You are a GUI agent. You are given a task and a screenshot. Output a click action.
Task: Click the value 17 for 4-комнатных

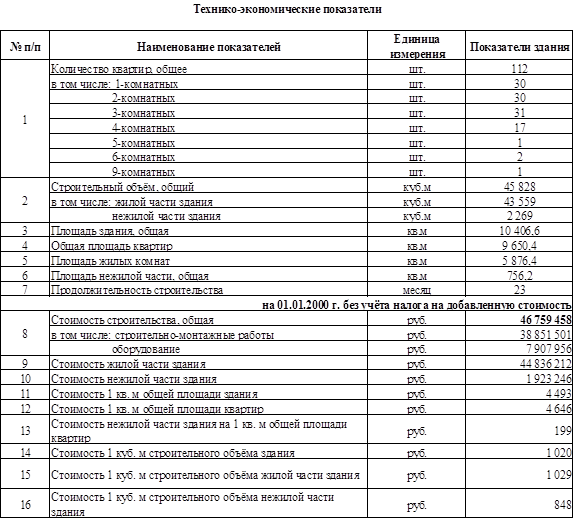pos(519,127)
